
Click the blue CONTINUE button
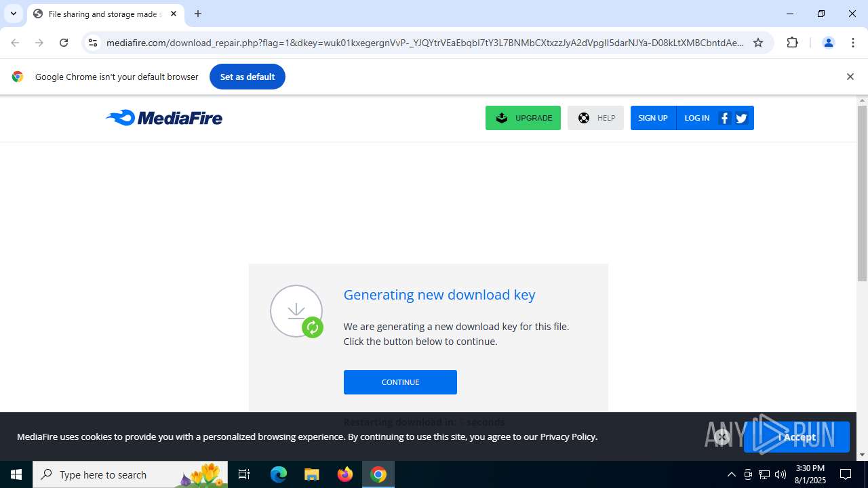(400, 382)
